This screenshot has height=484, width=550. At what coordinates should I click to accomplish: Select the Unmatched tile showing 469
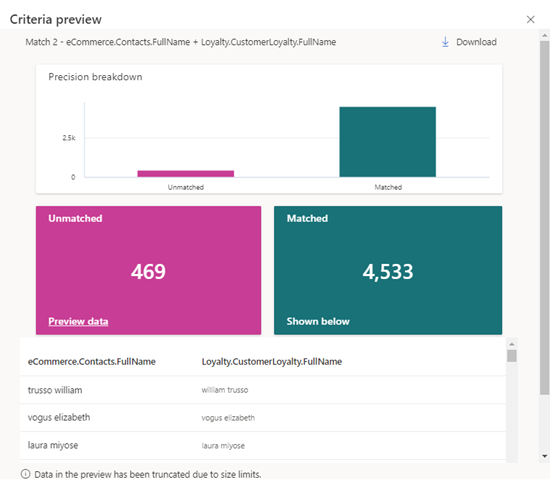click(x=148, y=270)
